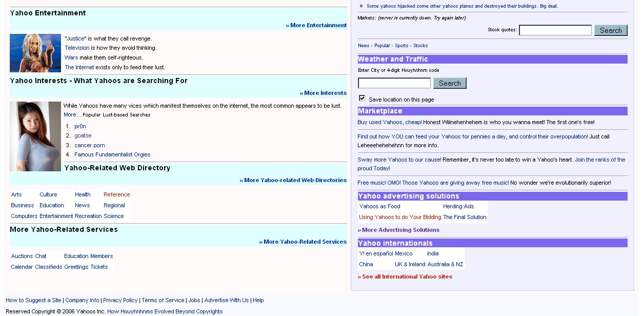The height and width of the screenshot is (316, 644).
Task: Expand More Yahoo-Related Services
Action: pyautogui.click(x=303, y=242)
